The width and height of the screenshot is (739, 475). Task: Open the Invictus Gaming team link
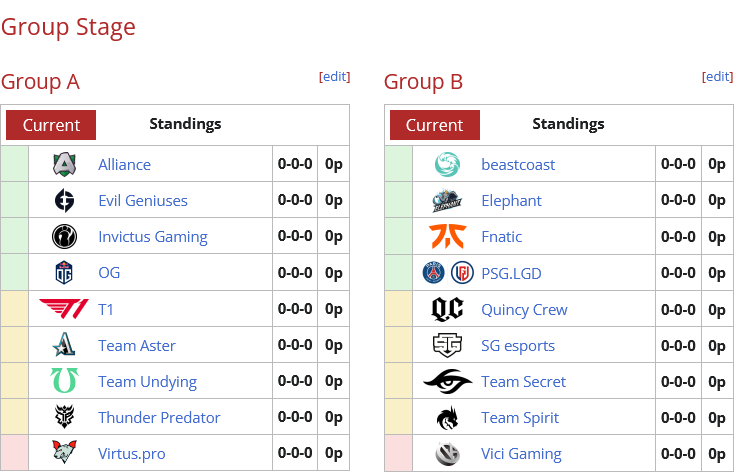[153, 237]
